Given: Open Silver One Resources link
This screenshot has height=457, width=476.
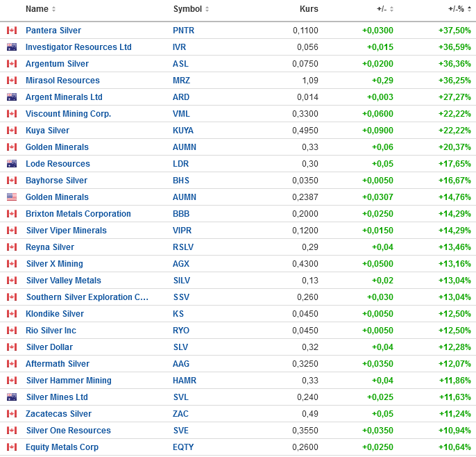Looking at the screenshot, I should pyautogui.click(x=69, y=431).
